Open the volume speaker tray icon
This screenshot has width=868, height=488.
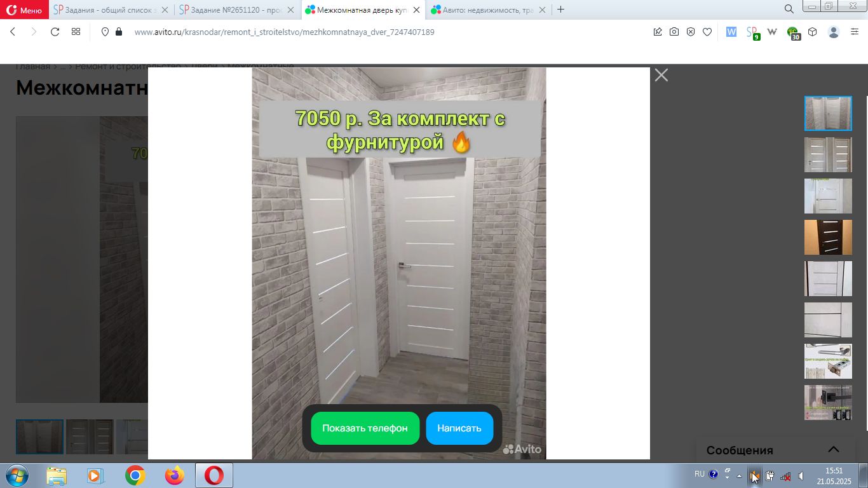801,476
